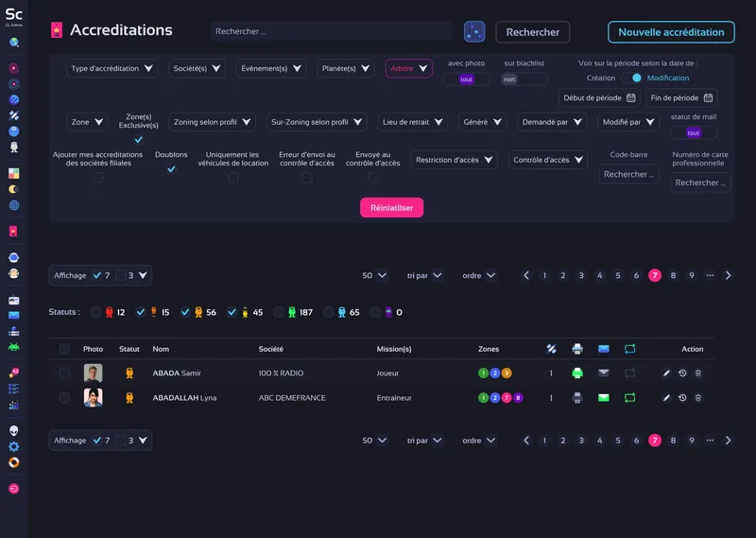Expand the Type d'accréditation dropdown

click(x=112, y=69)
